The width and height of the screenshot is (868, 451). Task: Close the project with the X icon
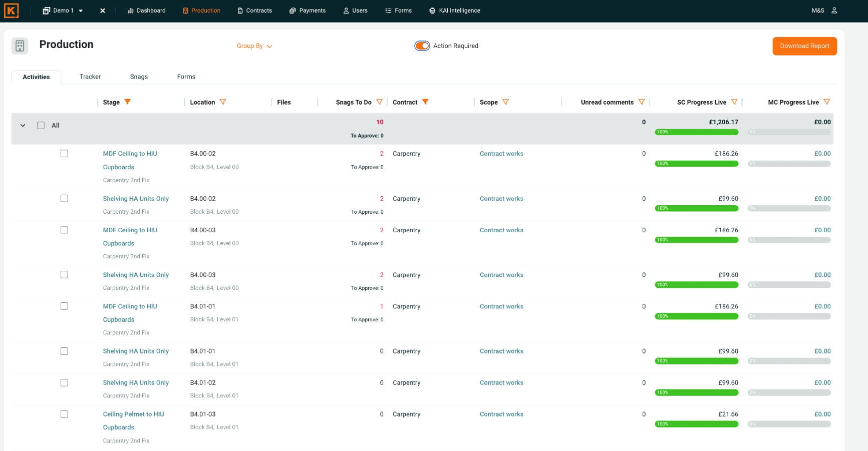(x=103, y=11)
